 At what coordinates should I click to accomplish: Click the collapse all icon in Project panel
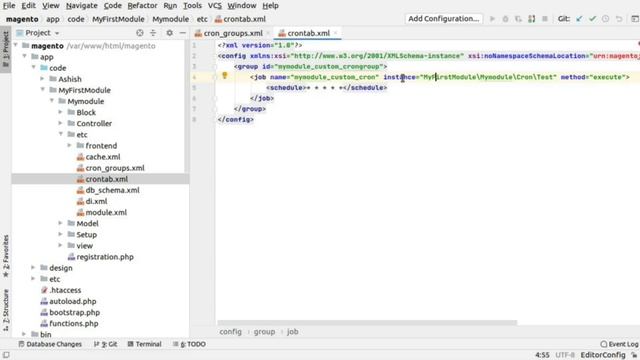[153, 33]
